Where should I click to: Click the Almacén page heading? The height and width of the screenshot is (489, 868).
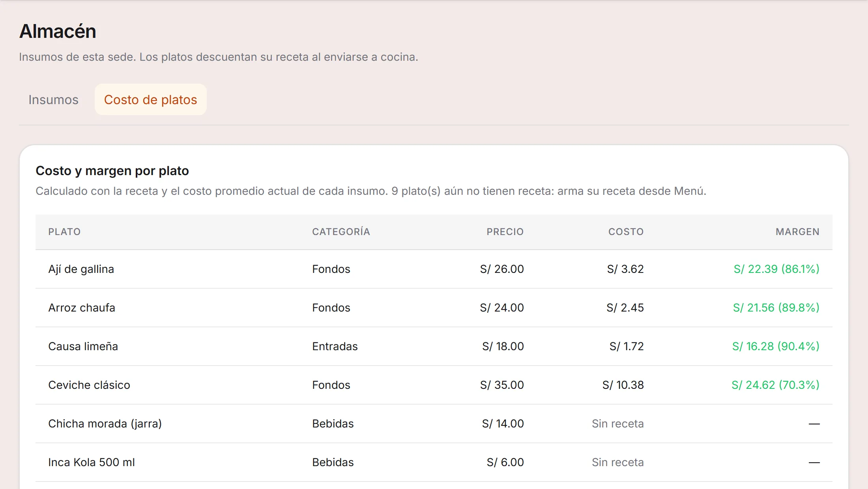(58, 32)
